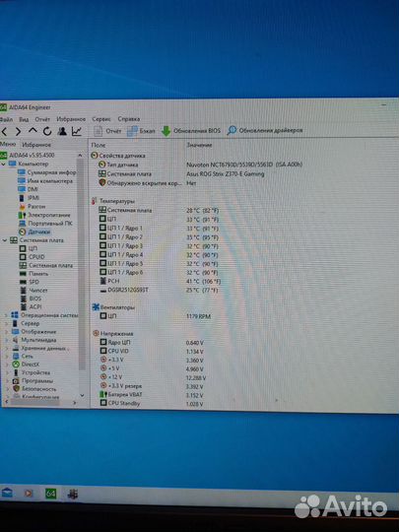Switch to the Меню panel tab
This screenshot has height=532, width=399.
(8, 144)
